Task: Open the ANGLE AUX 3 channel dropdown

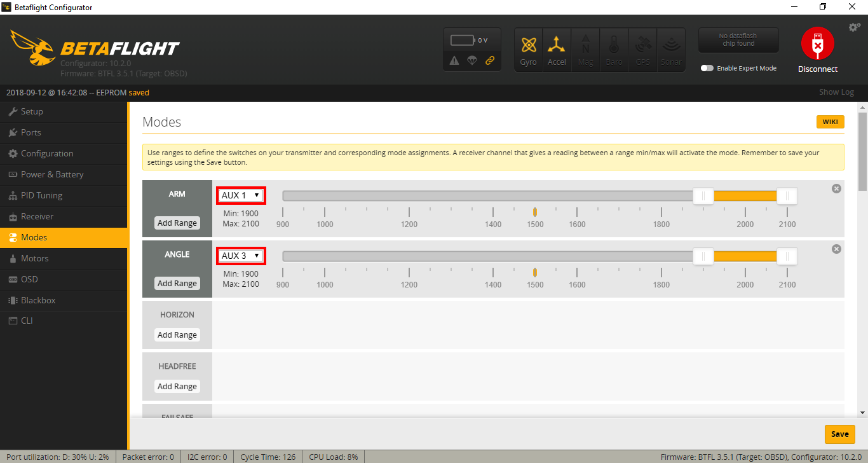Action: tap(241, 256)
